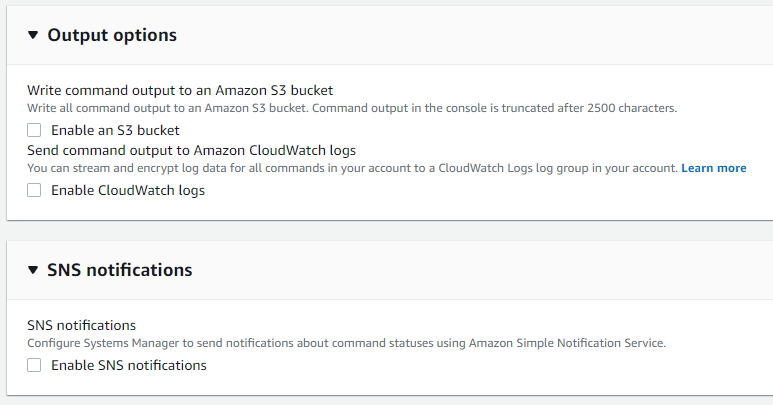Click the 'Enable SNS notifications' label text
Viewport: 773px width, 405px height.
[129, 365]
